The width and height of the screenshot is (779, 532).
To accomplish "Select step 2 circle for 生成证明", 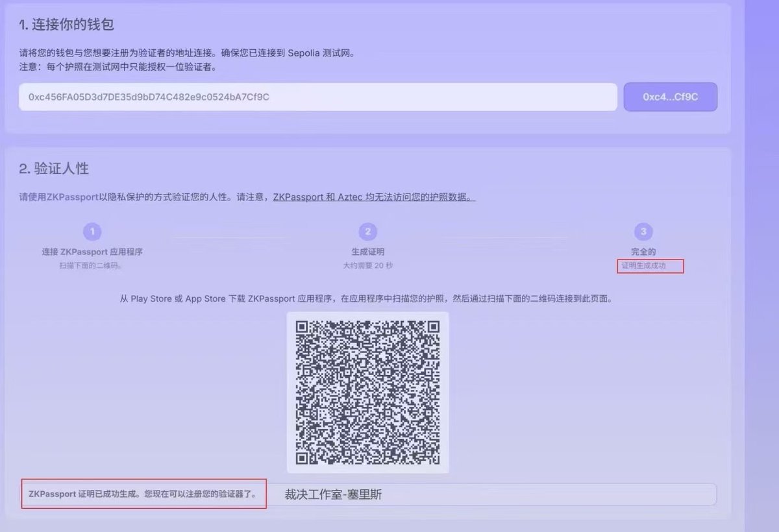I will pos(367,232).
